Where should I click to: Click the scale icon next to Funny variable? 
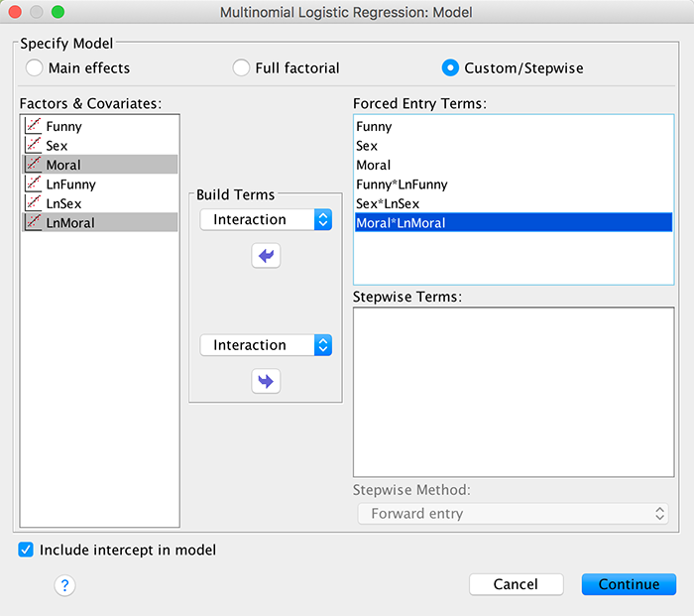(34, 127)
